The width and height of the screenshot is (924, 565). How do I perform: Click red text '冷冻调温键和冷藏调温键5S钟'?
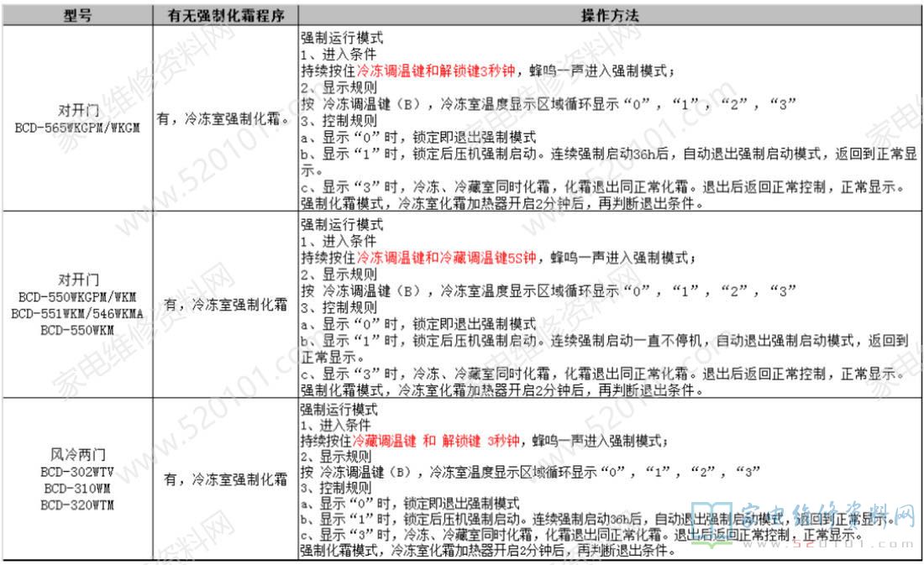coord(447,258)
